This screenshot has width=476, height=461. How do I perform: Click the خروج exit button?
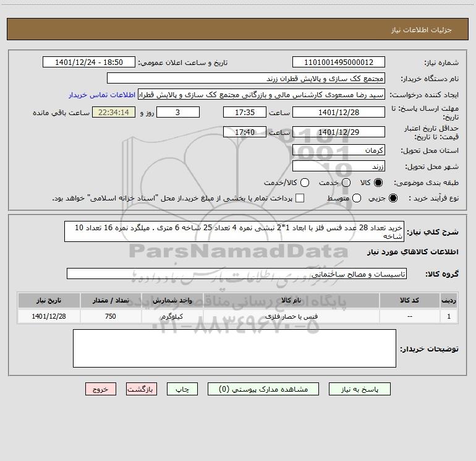click(x=101, y=389)
